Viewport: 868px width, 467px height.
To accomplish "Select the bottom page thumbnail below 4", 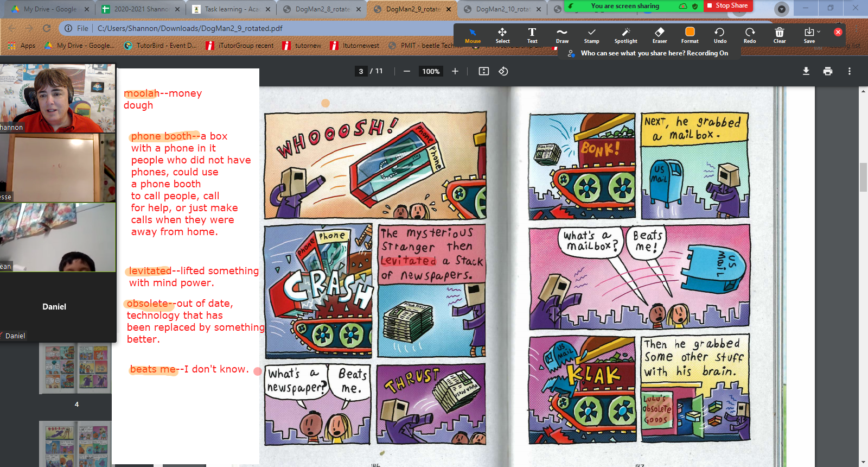I will [76, 444].
